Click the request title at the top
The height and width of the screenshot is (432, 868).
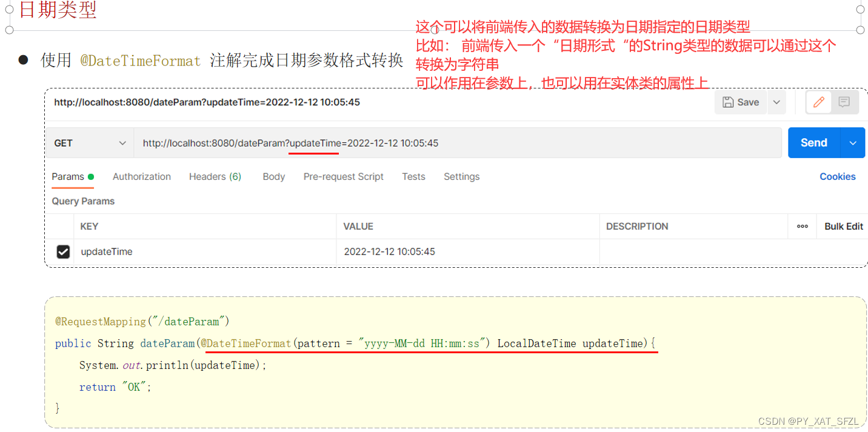[207, 102]
